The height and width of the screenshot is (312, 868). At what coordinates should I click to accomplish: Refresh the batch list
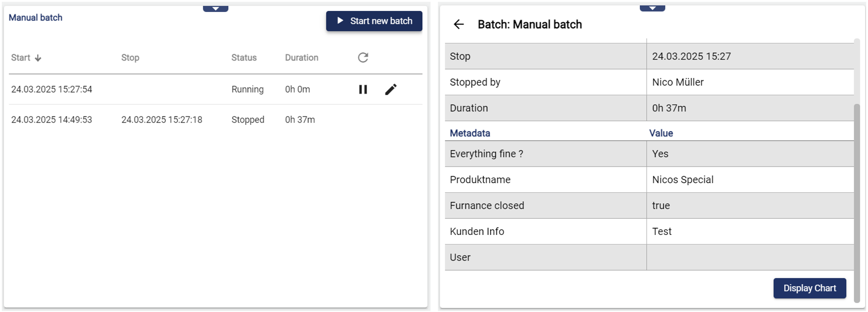coord(363,57)
